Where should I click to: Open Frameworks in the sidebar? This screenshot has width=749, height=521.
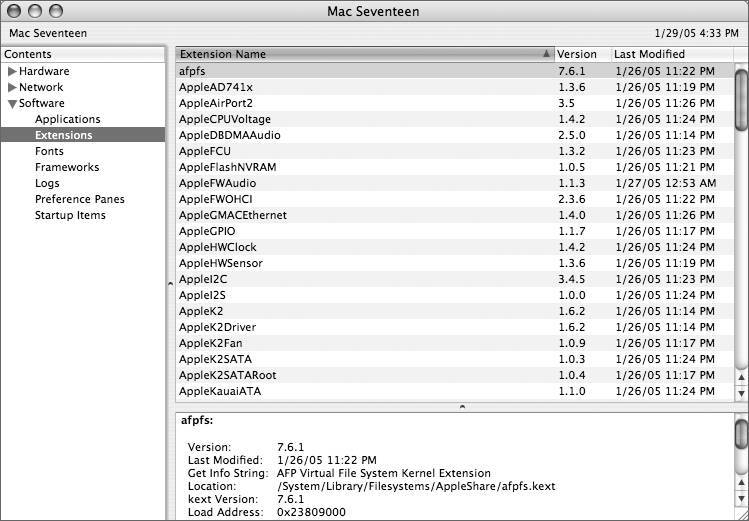pyautogui.click(x=67, y=167)
